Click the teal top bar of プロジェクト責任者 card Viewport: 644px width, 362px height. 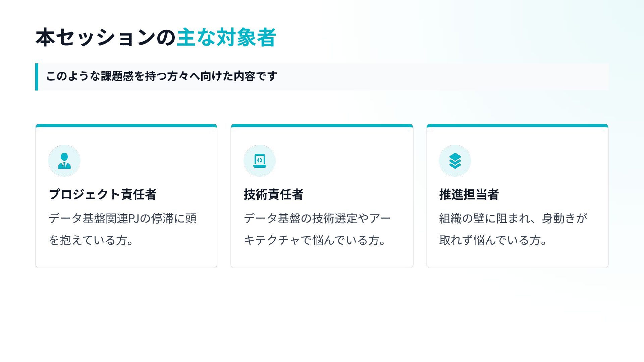[126, 126]
